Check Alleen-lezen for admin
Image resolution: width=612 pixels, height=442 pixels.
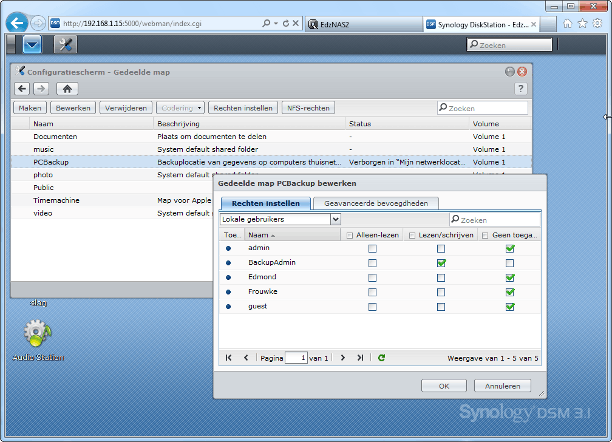point(372,248)
